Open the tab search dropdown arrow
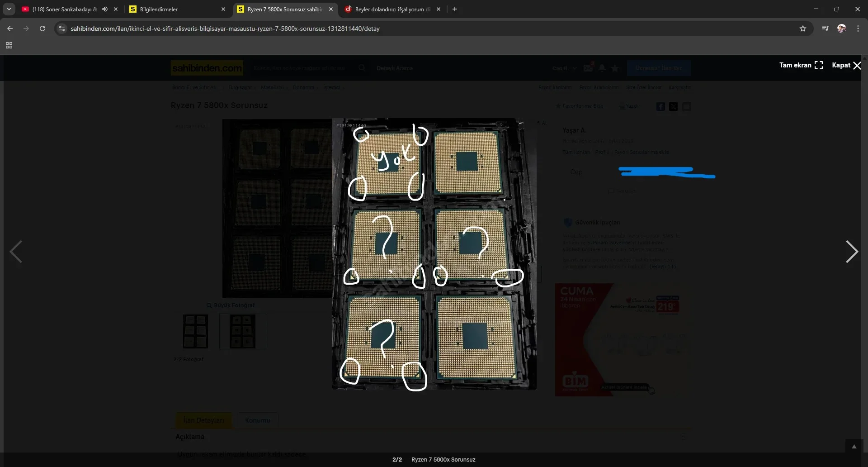The width and height of the screenshot is (868, 467). point(9,9)
